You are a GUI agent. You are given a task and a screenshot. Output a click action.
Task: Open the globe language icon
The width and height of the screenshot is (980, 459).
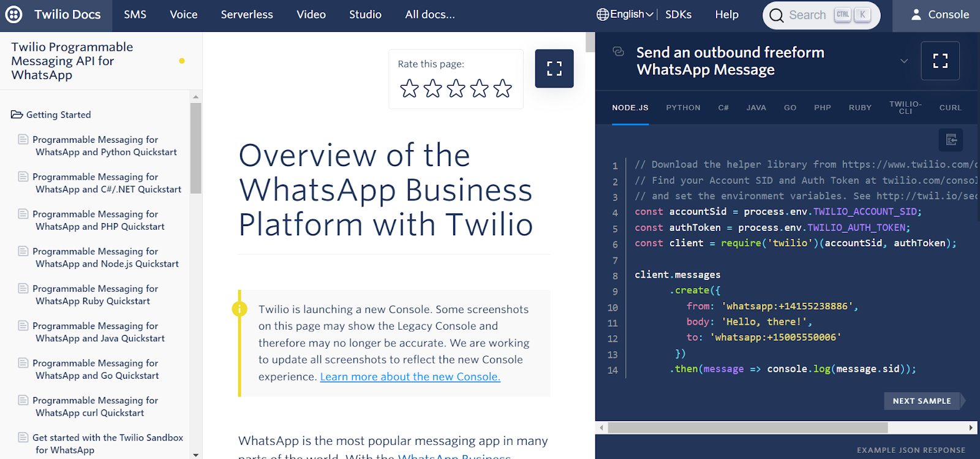[603, 14]
